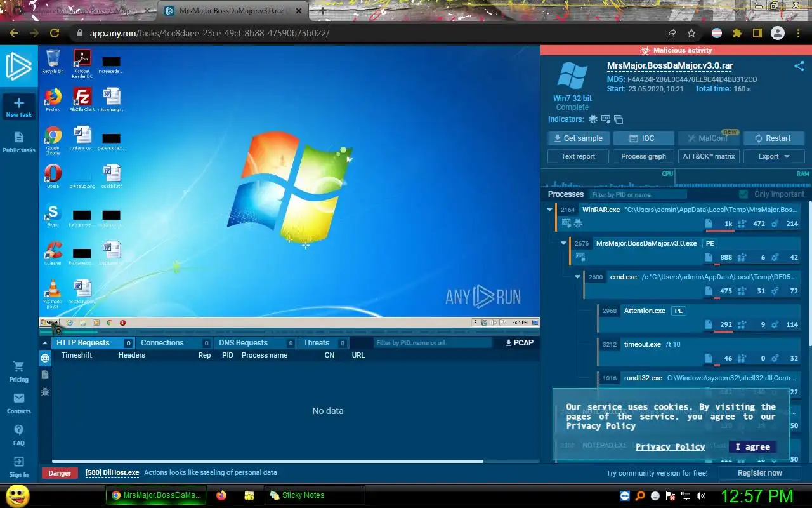Select the Attention.exe process row
812x508 pixels.
[x=698, y=317]
